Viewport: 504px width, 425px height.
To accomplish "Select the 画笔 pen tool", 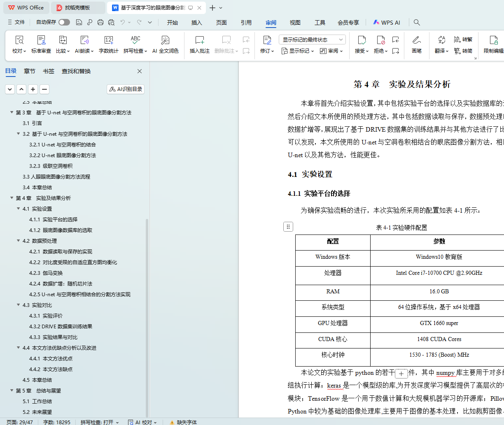I will point(416,40).
